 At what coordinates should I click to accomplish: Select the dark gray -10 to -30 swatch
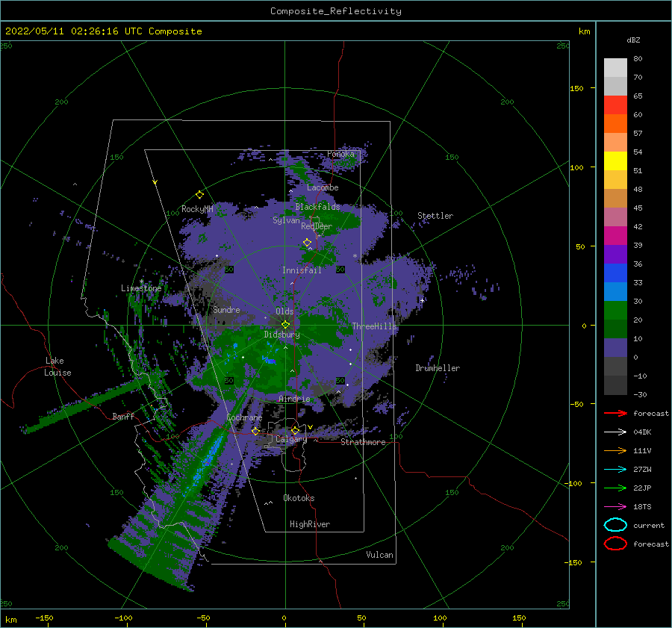coord(615,385)
